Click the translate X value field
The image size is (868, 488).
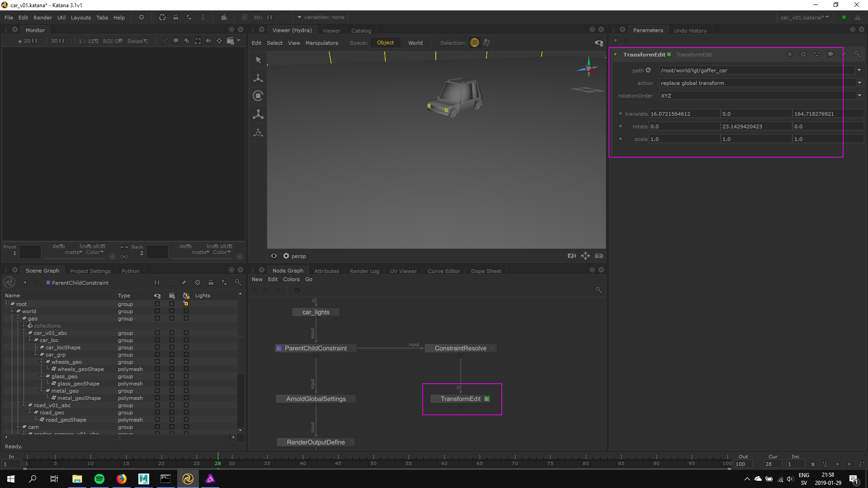(x=684, y=114)
